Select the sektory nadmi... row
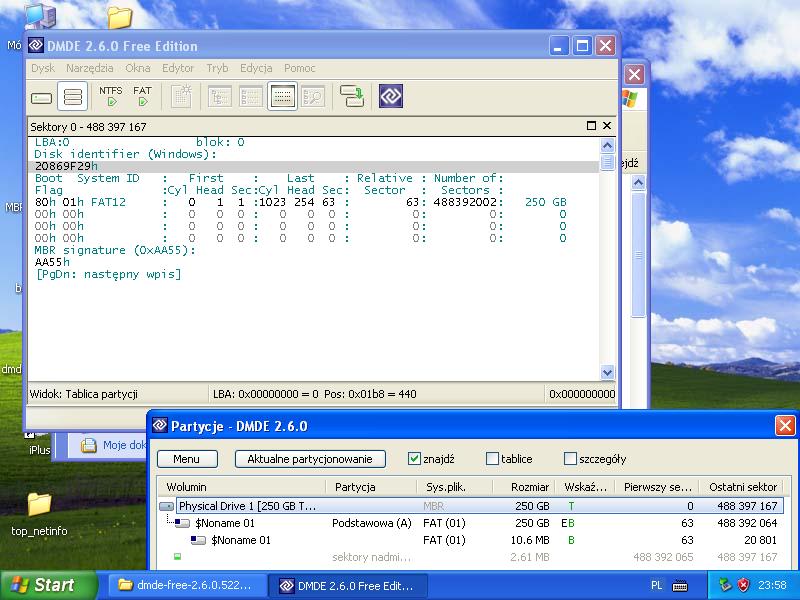Viewport: 800px width, 600px height. click(470, 557)
